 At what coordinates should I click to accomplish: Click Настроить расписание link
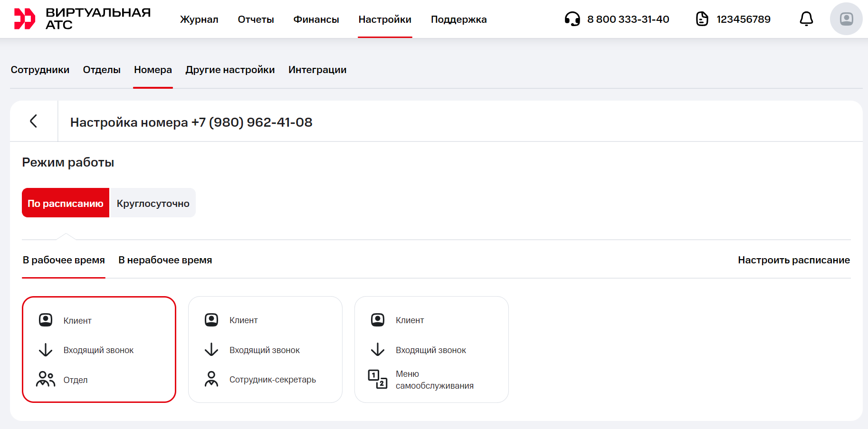pos(793,260)
